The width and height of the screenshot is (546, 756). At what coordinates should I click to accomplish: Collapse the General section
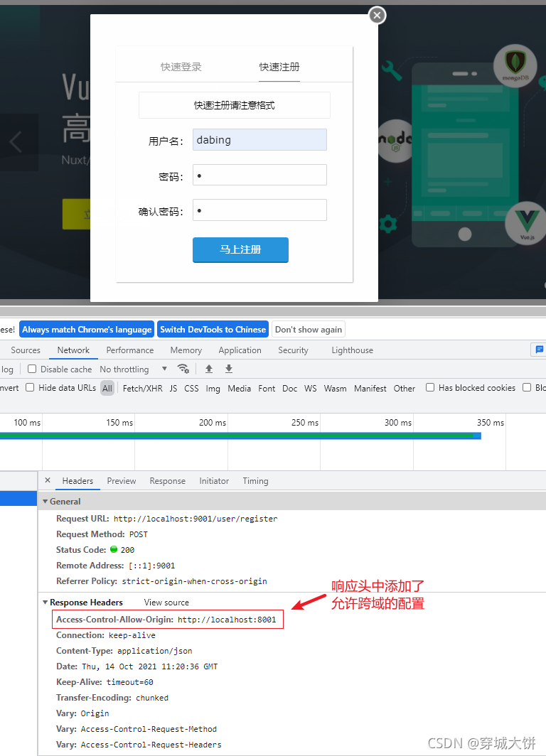point(45,502)
